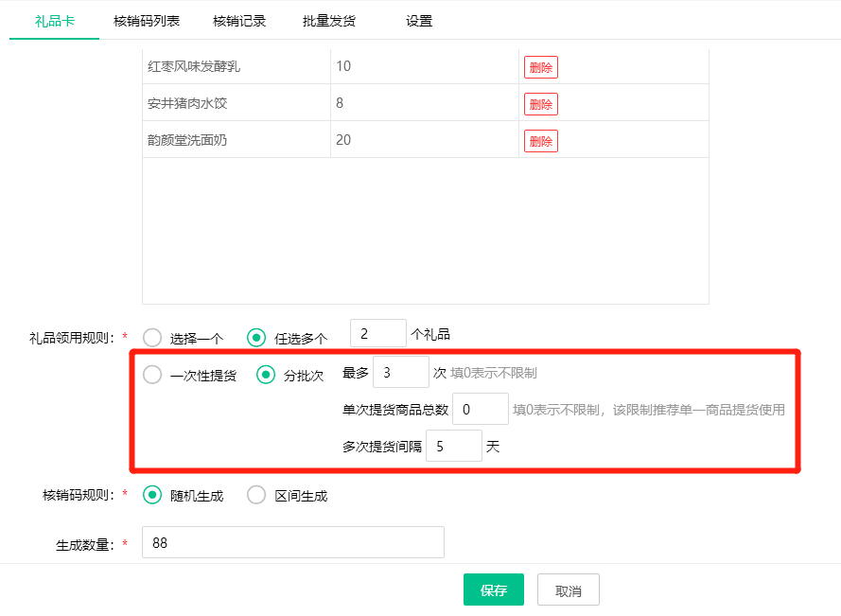The width and height of the screenshot is (841, 616).
Task: Click the 最多 times input field
Action: (400, 373)
